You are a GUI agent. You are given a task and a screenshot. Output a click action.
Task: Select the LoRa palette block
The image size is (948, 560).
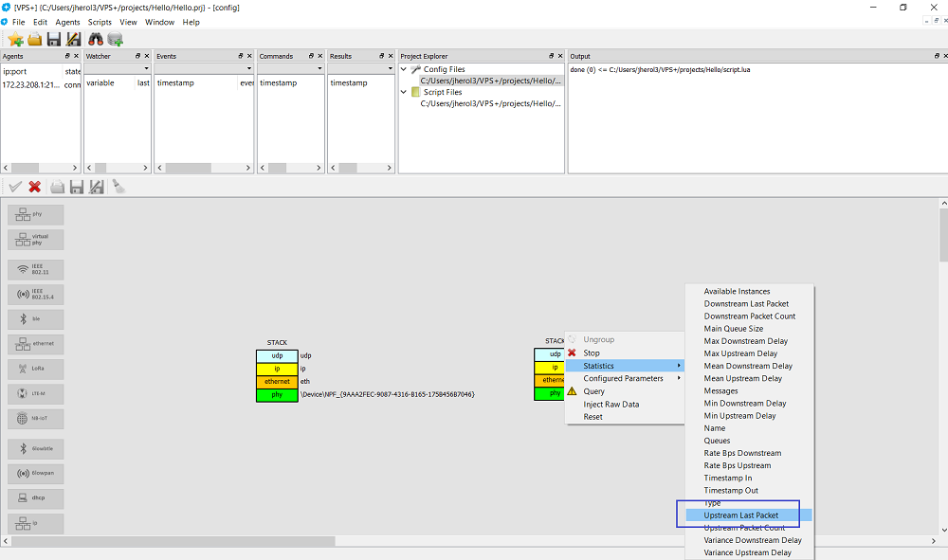36,368
